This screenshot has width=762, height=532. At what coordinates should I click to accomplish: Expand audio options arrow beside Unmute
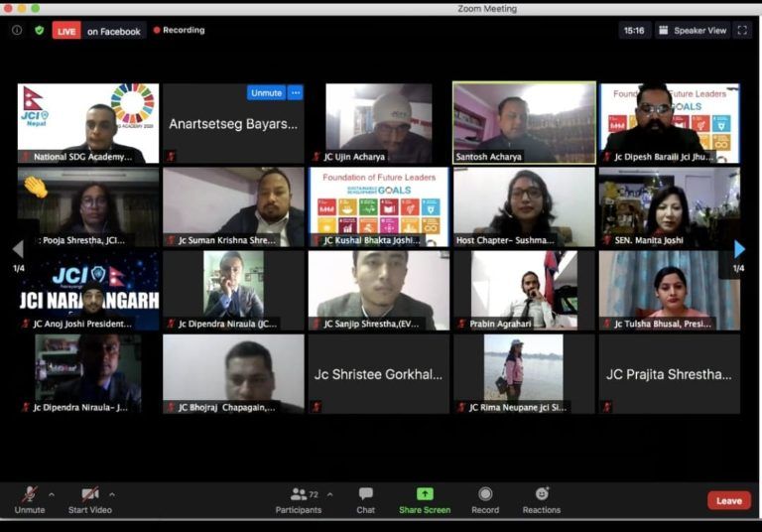pyautogui.click(x=52, y=494)
